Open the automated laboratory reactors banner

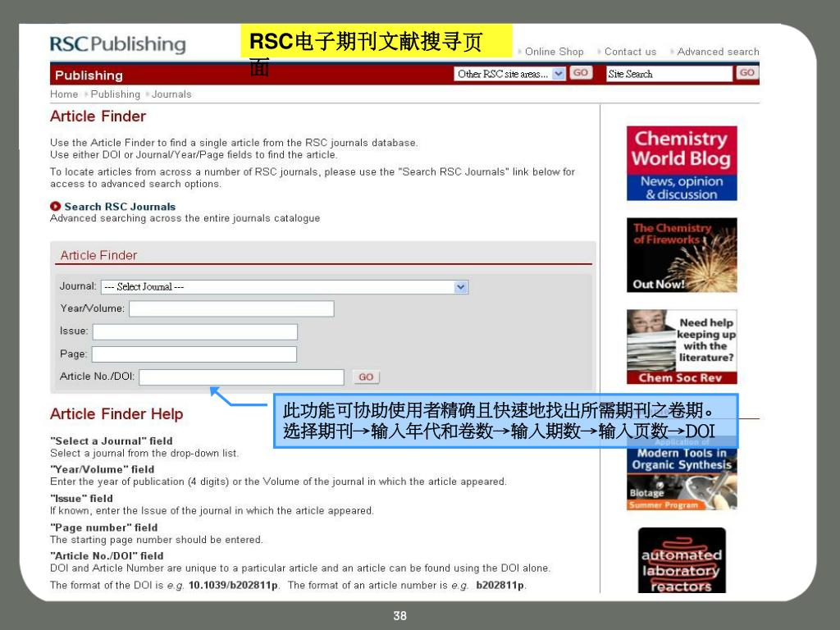pos(682,560)
